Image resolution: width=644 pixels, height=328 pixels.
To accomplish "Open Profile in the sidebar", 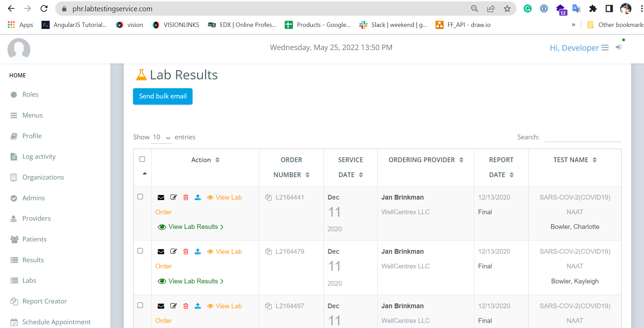I will (x=32, y=136).
